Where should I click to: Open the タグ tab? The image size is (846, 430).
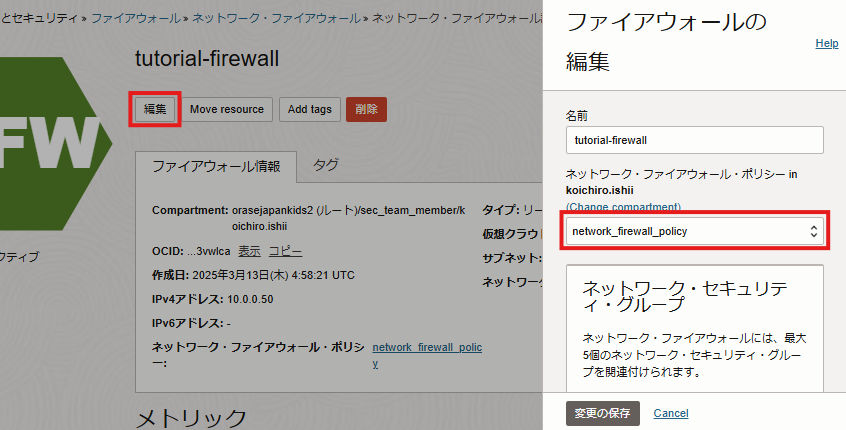tap(326, 166)
